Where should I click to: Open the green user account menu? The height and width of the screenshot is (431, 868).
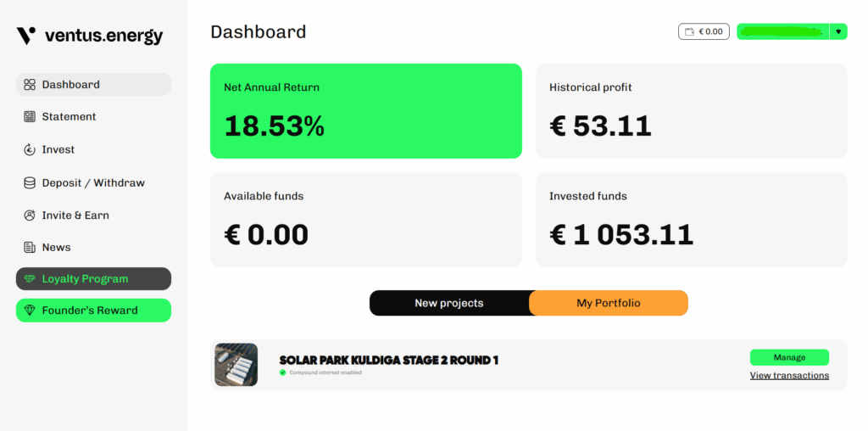tap(782, 31)
